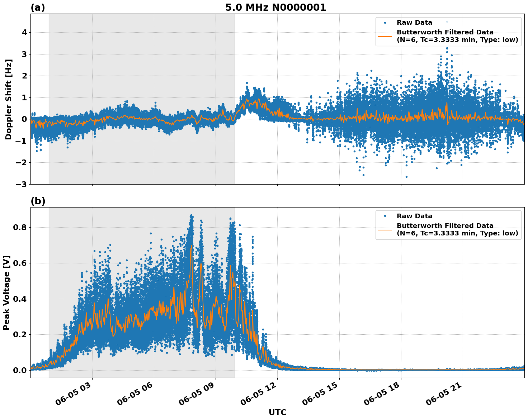Click the panel label (b)
Viewport: 528px width, 420px height.
coord(38,201)
